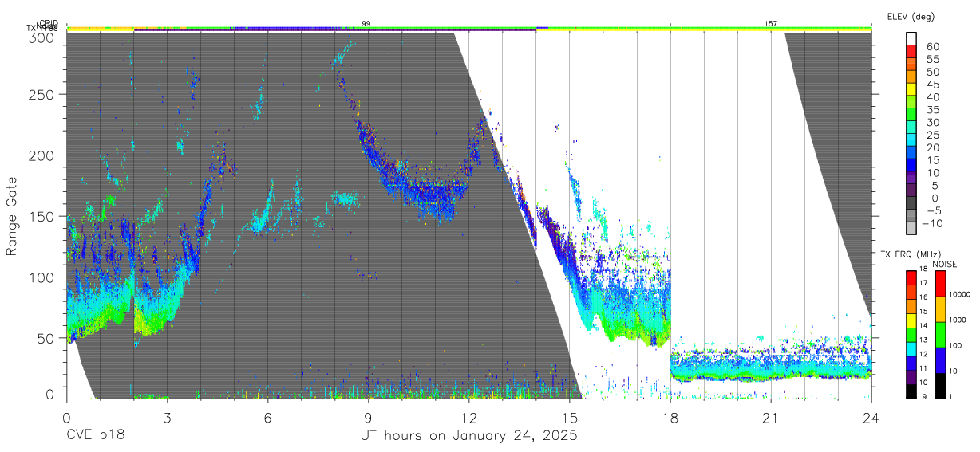The image size is (980, 452).
Task: Select the green segment of TX FRQ bar
Action: (x=911, y=335)
